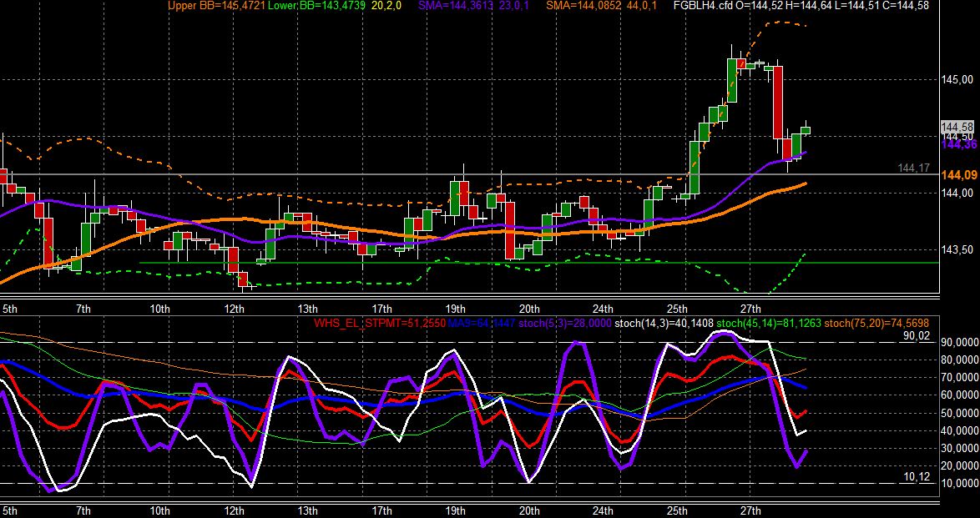The width and height of the screenshot is (980, 518).
Task: Click 7th on the price chart date axis
Action: (83, 309)
